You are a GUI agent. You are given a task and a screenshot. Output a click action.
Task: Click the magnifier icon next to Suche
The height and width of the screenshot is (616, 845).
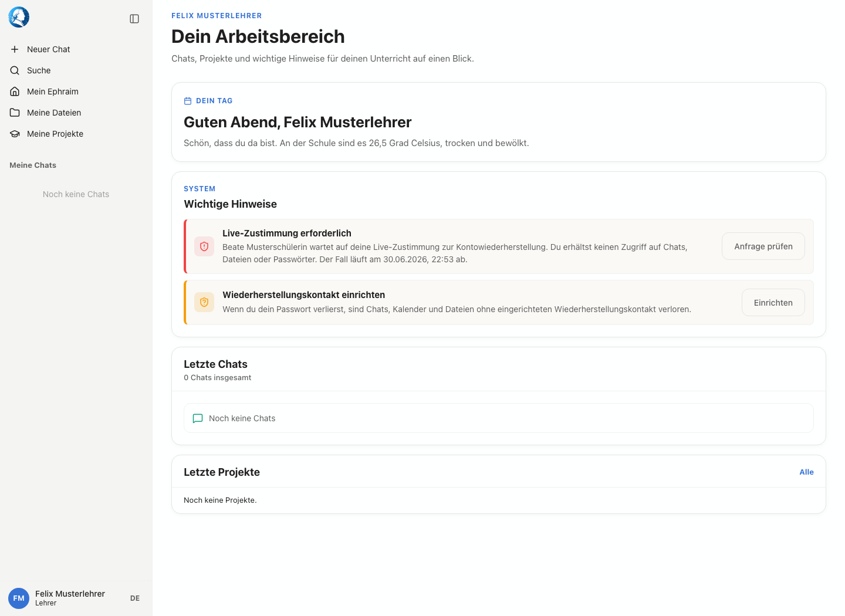[x=15, y=70]
